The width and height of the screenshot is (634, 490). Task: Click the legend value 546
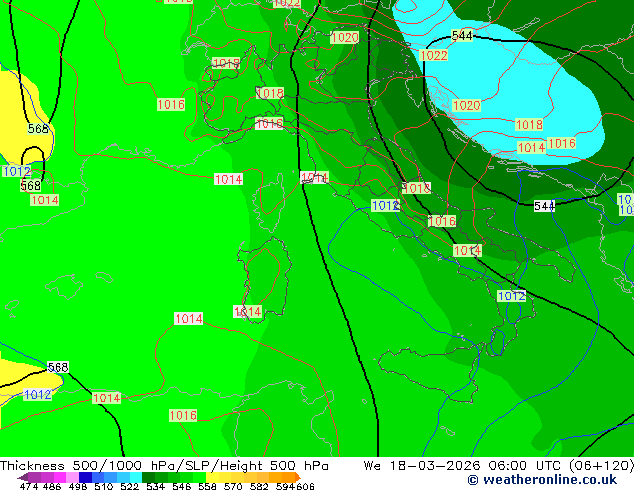pos(181,486)
